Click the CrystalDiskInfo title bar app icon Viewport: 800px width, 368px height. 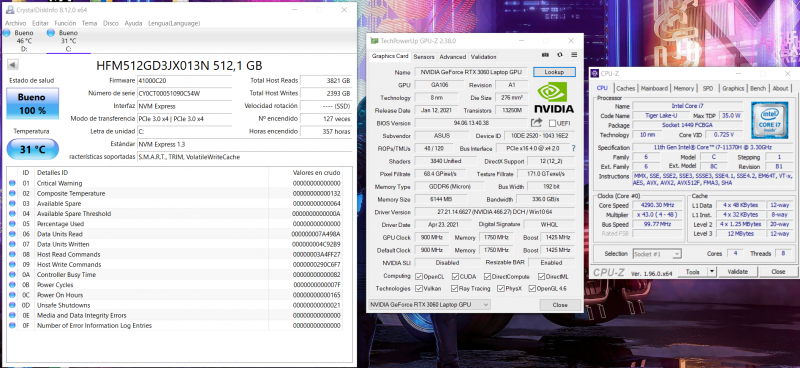tap(10, 10)
